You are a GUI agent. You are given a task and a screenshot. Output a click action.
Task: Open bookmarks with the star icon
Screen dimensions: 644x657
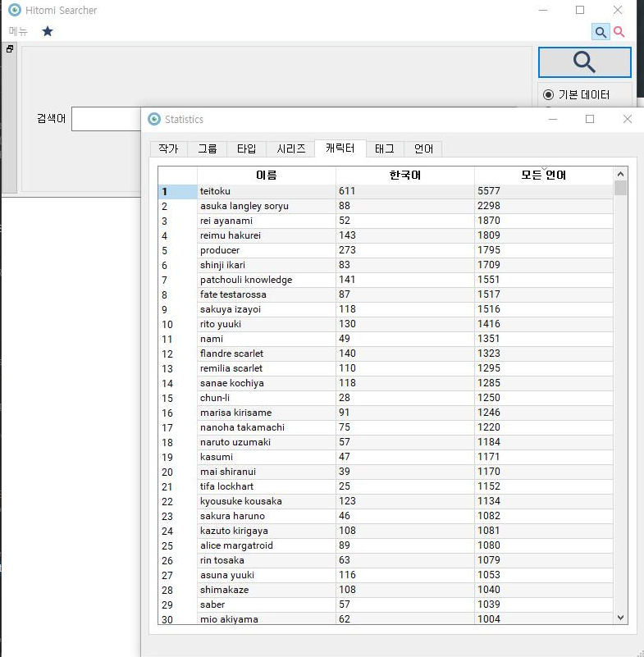pos(48,31)
